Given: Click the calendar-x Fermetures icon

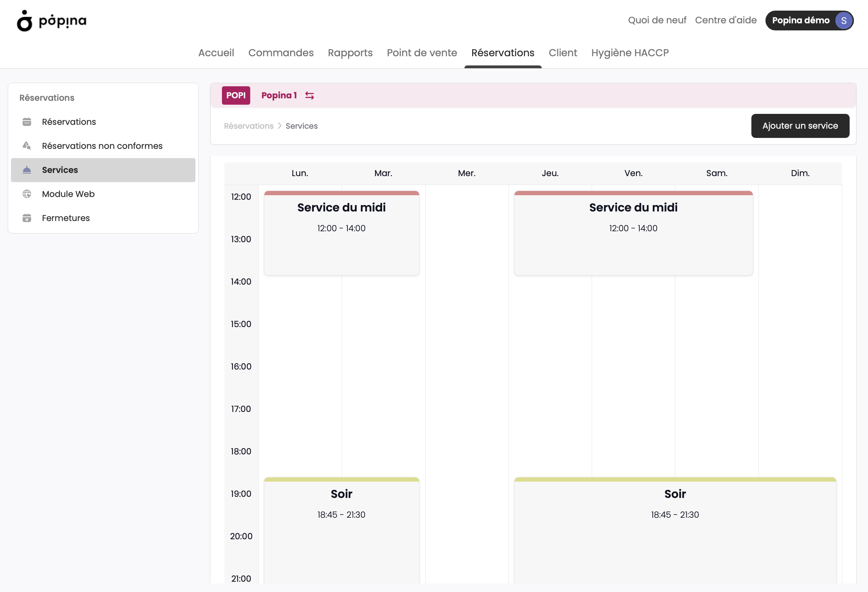Looking at the screenshot, I should (x=27, y=218).
